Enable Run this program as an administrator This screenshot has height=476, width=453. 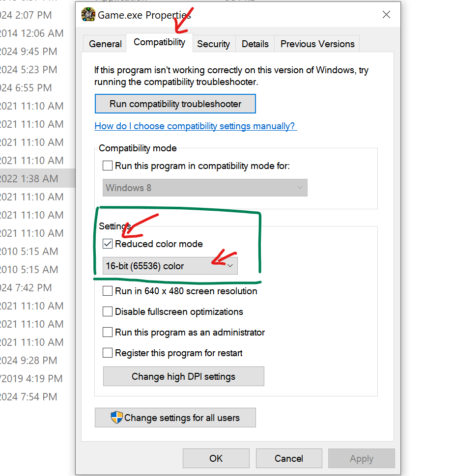click(108, 333)
